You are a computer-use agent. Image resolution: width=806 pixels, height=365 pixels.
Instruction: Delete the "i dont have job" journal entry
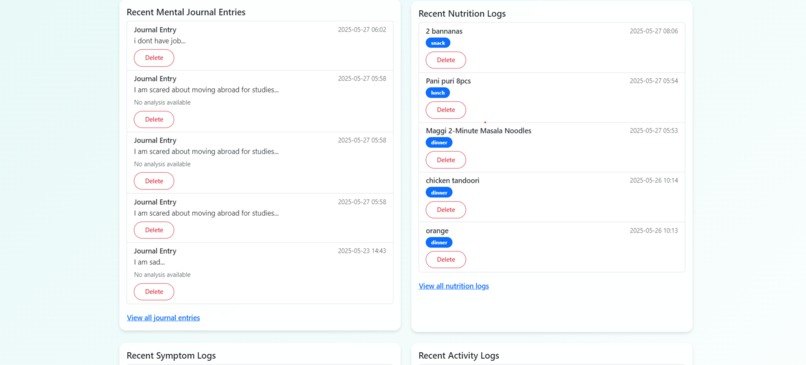coord(154,58)
